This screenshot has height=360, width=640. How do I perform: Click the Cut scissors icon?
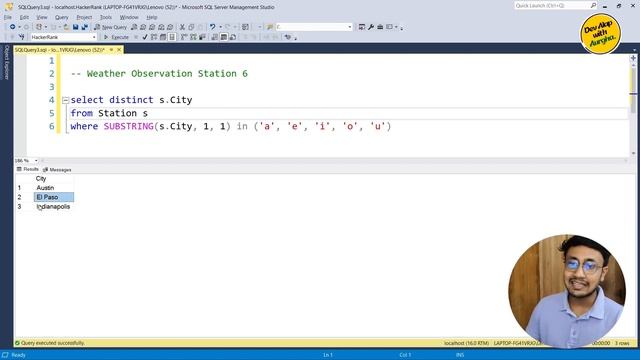[182, 27]
